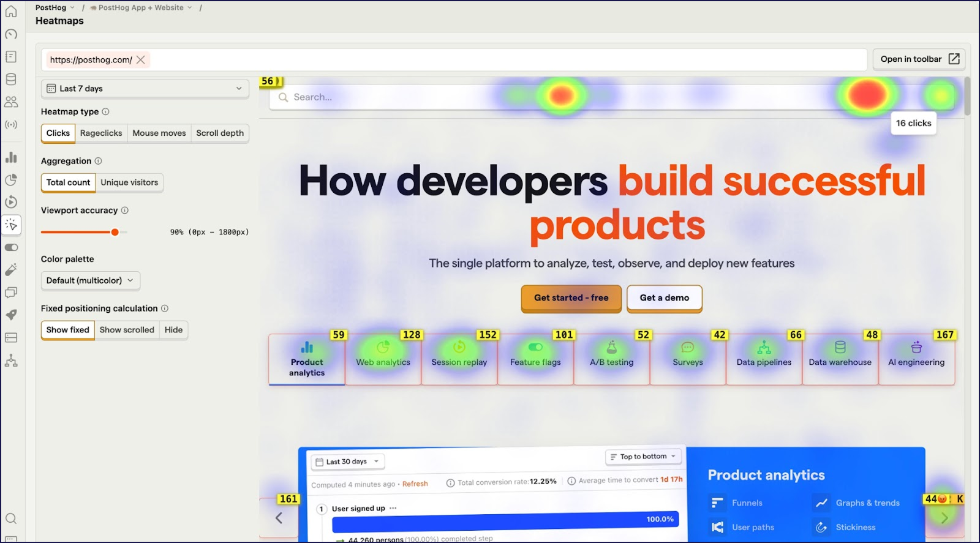Select Show fixed positioning option
The width and height of the screenshot is (980, 543).
point(68,330)
